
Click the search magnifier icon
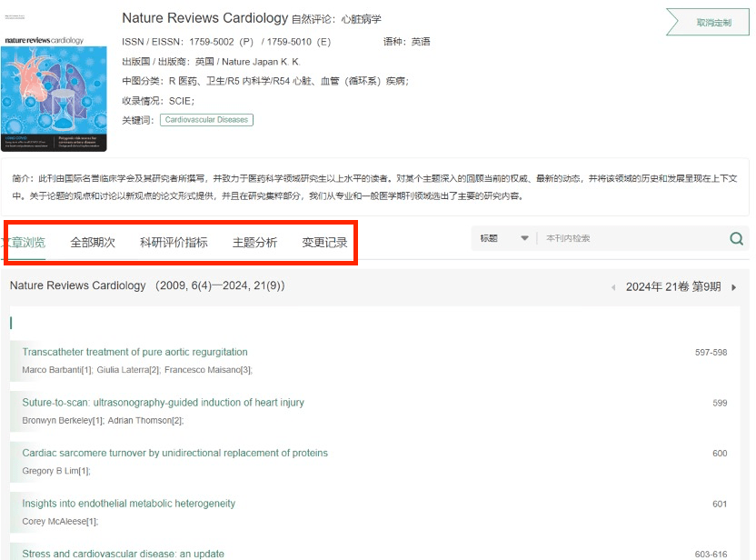[736, 238]
